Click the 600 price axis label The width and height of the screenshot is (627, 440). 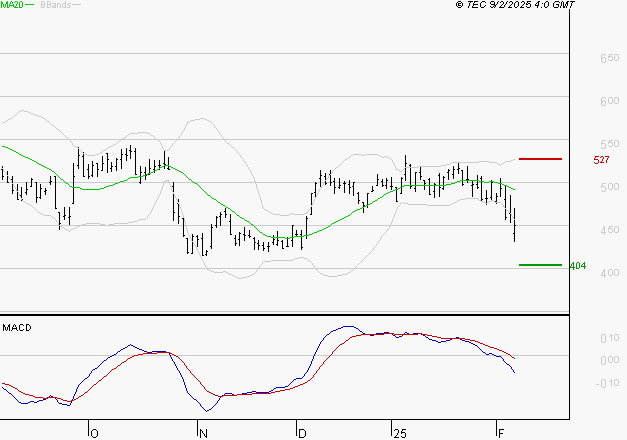pyautogui.click(x=610, y=101)
